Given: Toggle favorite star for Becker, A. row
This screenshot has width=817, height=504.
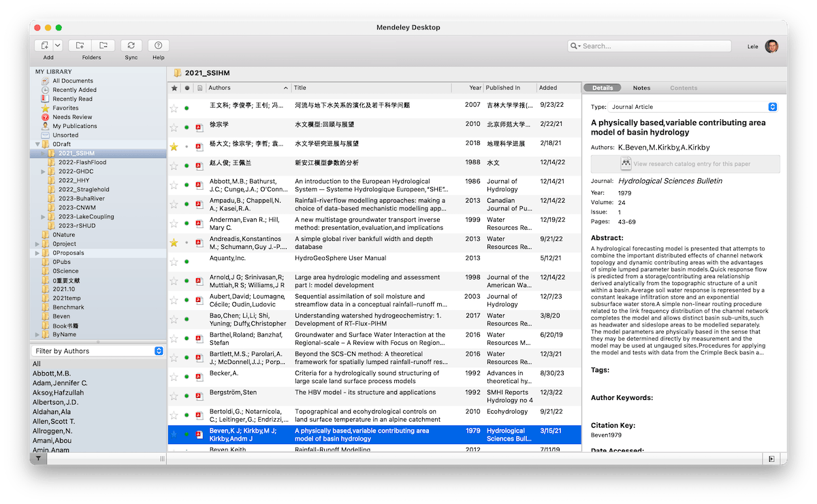Looking at the screenshot, I should coord(174,377).
